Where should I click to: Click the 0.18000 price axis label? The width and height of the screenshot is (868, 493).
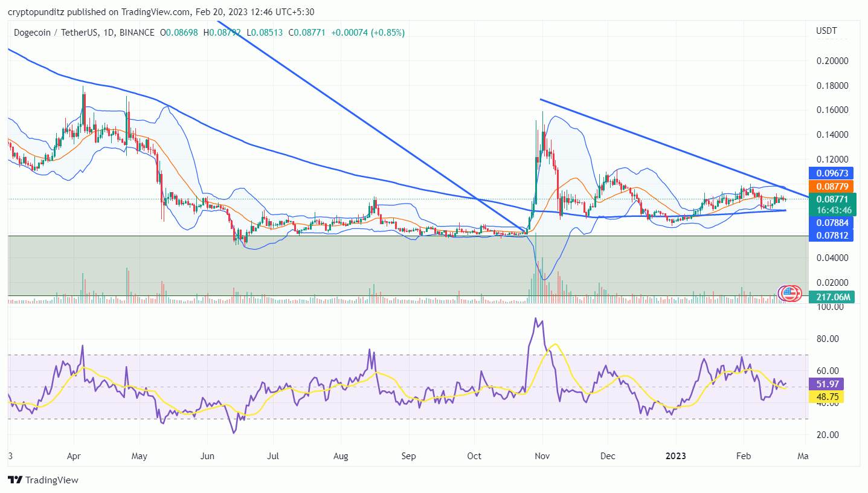pyautogui.click(x=832, y=86)
